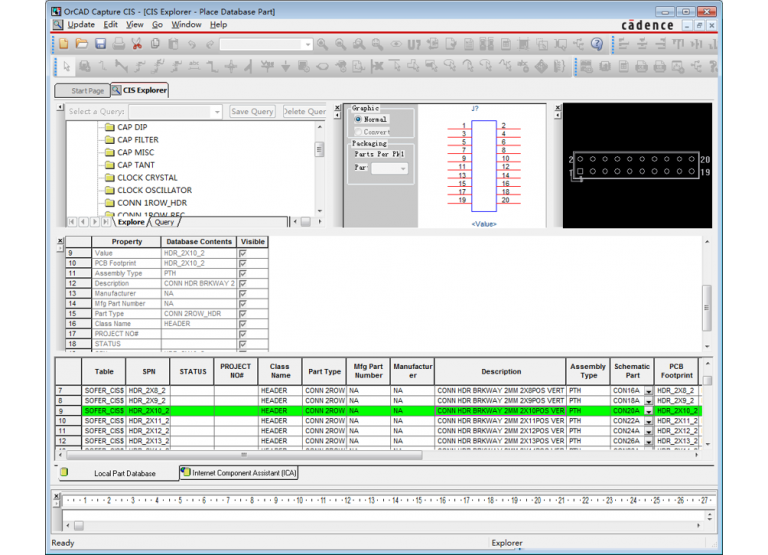The image size is (768, 555).
Task: Click the Save icon in the toolbar
Action: [x=100, y=44]
